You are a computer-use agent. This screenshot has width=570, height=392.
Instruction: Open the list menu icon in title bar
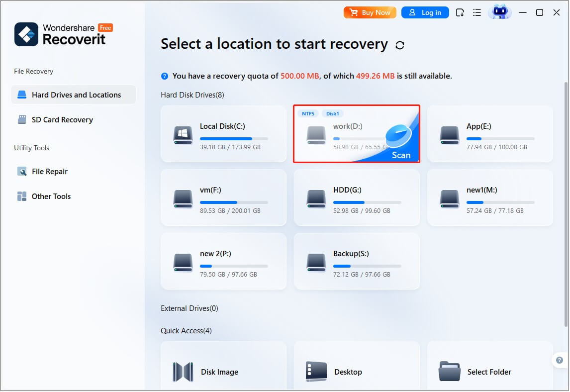(477, 13)
